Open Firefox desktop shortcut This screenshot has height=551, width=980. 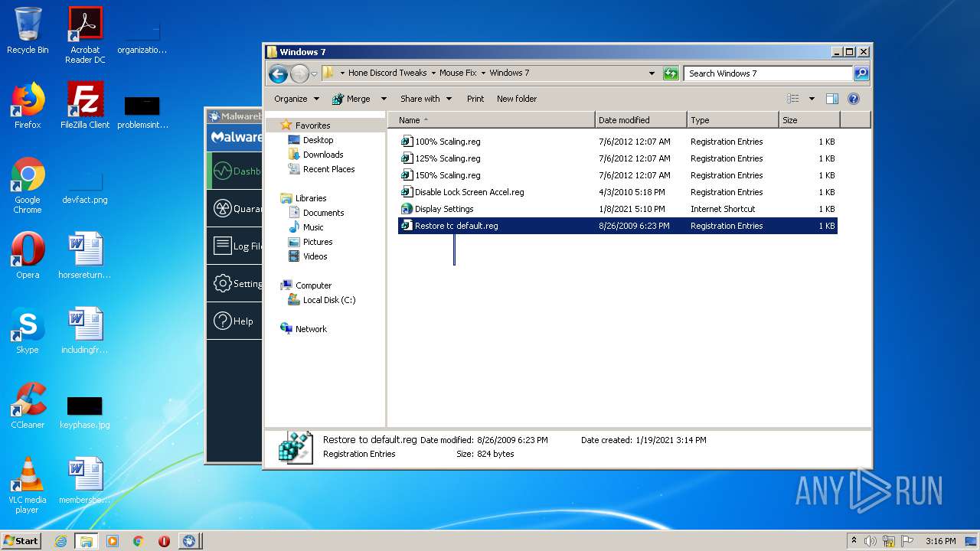click(x=28, y=106)
